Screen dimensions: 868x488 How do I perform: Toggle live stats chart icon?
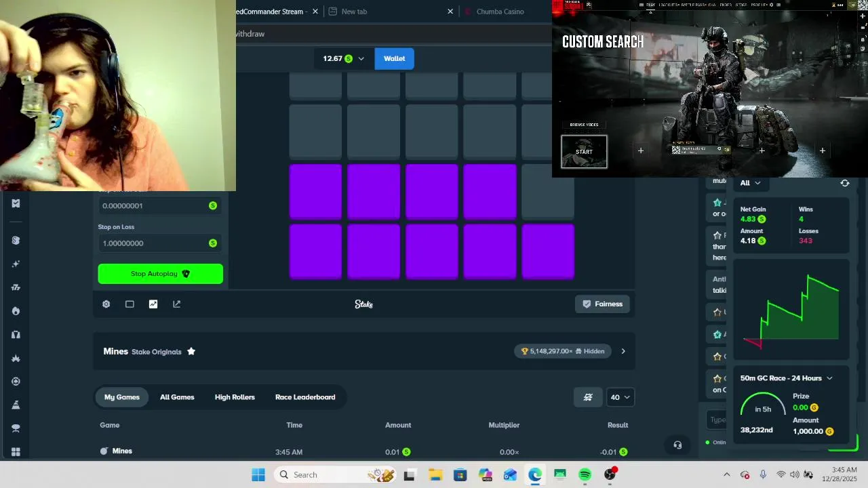(x=153, y=304)
